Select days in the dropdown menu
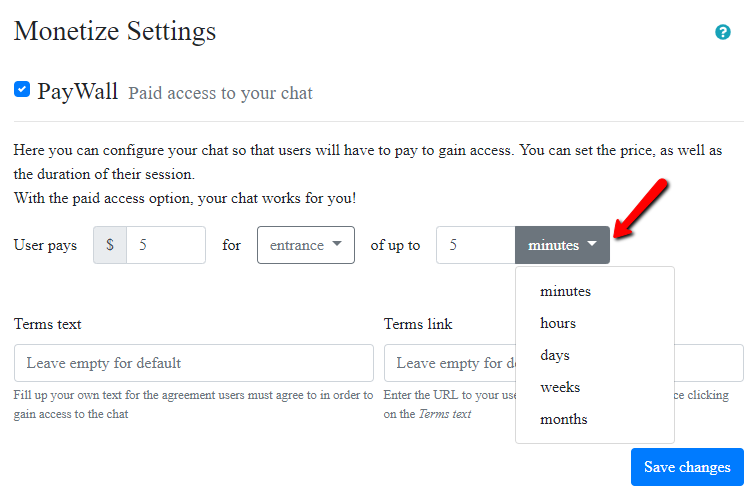The height and width of the screenshot is (492, 755). pos(554,356)
